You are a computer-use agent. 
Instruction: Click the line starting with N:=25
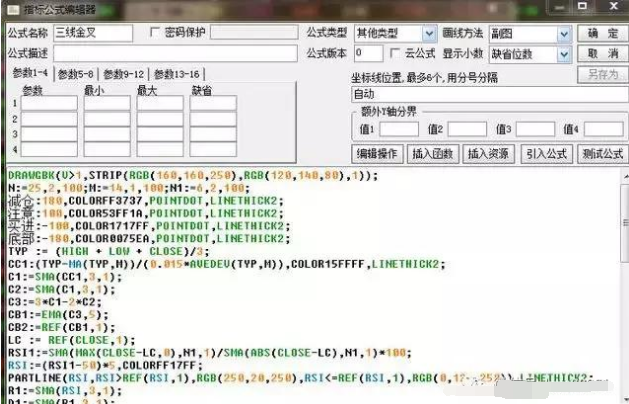click(x=129, y=188)
